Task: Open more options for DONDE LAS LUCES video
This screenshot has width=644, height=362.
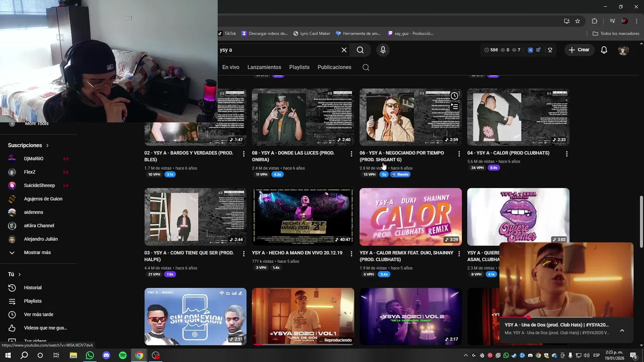Action: point(351,154)
